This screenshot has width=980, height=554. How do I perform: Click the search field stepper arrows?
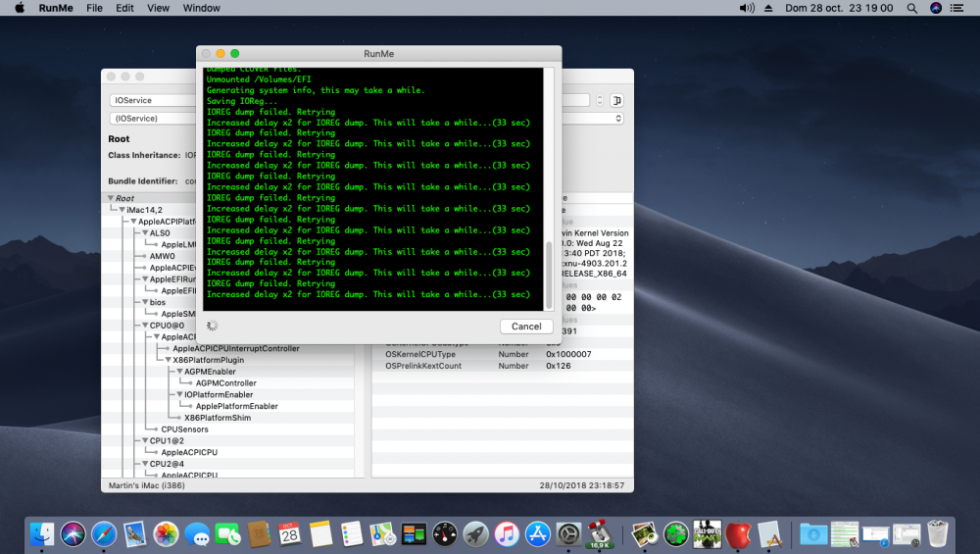[x=600, y=100]
